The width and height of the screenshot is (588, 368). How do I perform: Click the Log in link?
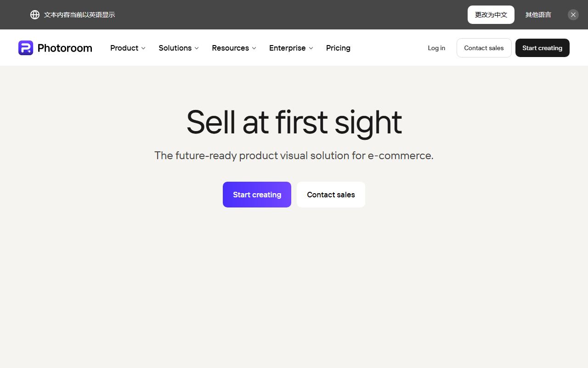point(436,48)
